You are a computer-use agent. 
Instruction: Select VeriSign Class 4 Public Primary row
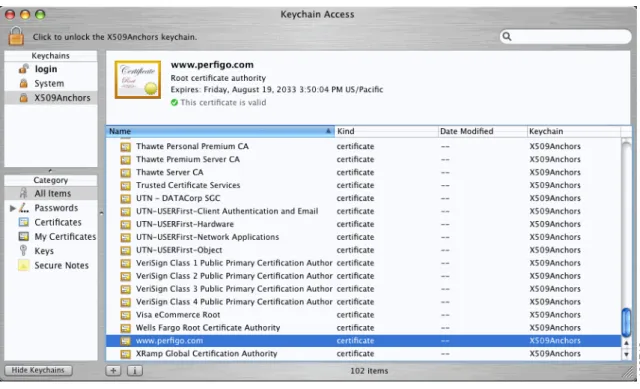tap(364, 302)
